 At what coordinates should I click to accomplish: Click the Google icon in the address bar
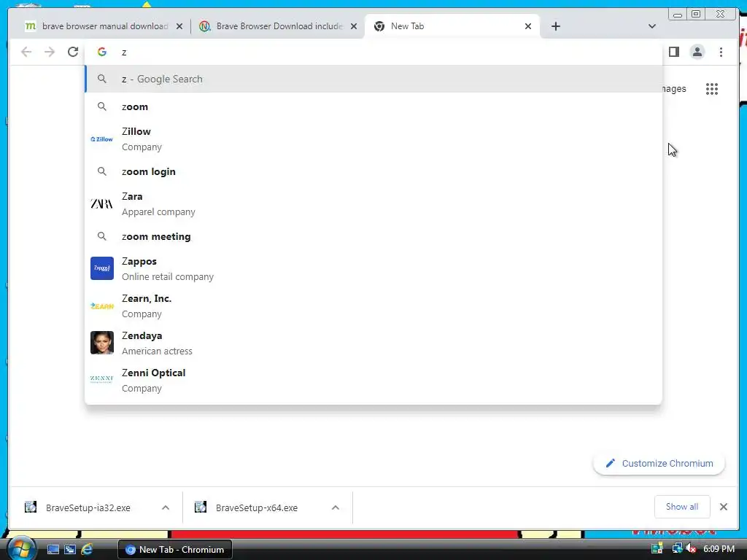click(x=102, y=52)
